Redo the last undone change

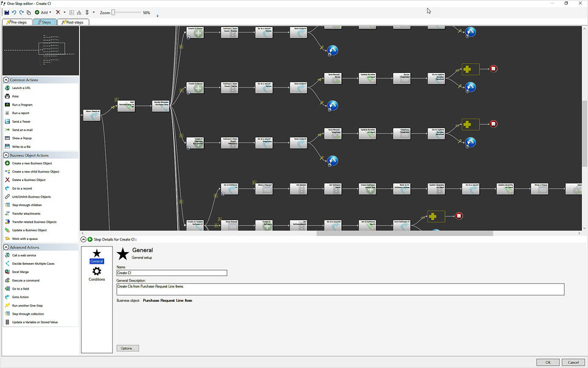pyautogui.click(x=21, y=12)
